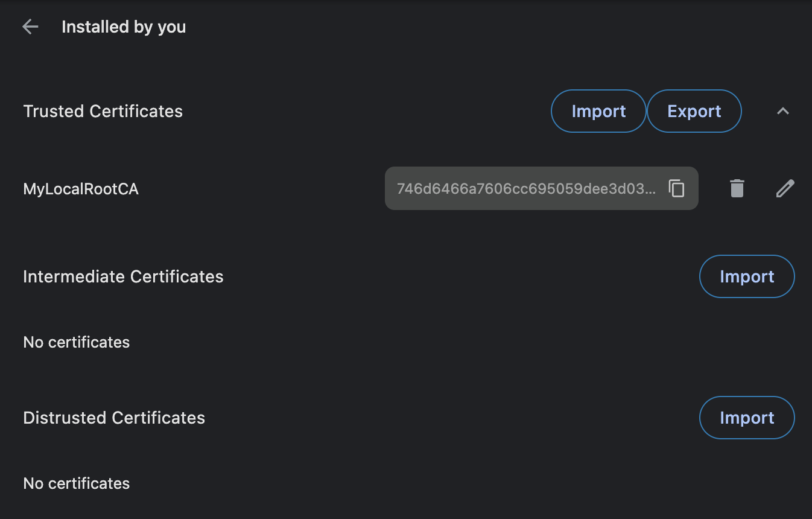Viewport: 812px width, 519px height.
Task: Click the Distrusted Certificates heading
Action: tap(114, 418)
